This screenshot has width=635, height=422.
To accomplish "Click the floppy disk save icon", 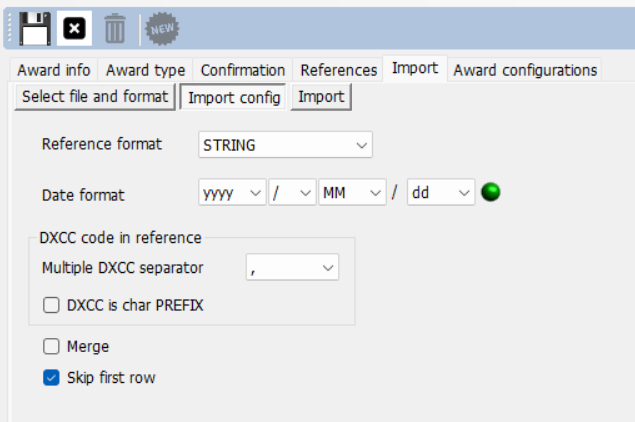I will click(x=35, y=29).
